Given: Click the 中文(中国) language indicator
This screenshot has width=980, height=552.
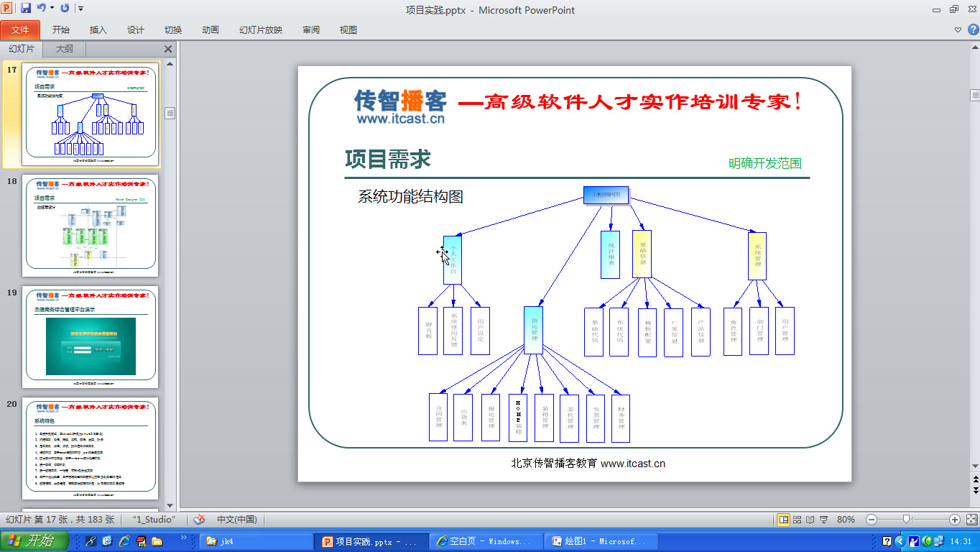Looking at the screenshot, I should (x=237, y=520).
